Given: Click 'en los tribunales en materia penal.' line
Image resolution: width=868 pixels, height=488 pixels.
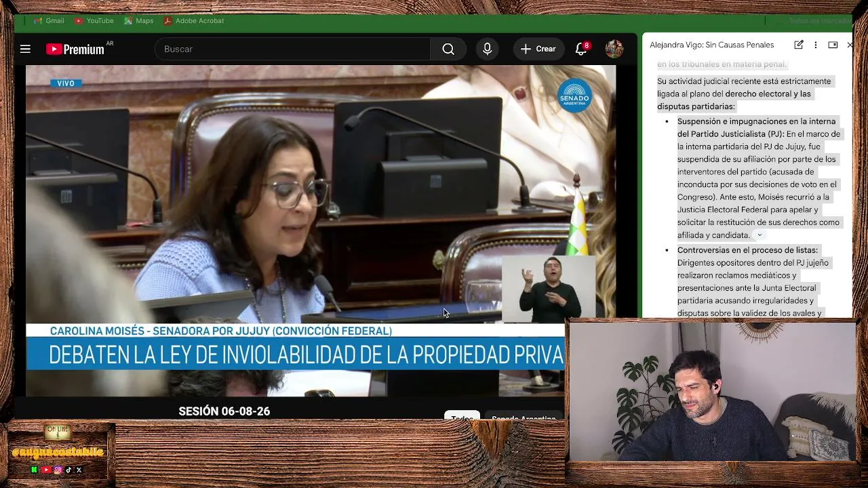Looking at the screenshot, I should (722, 64).
